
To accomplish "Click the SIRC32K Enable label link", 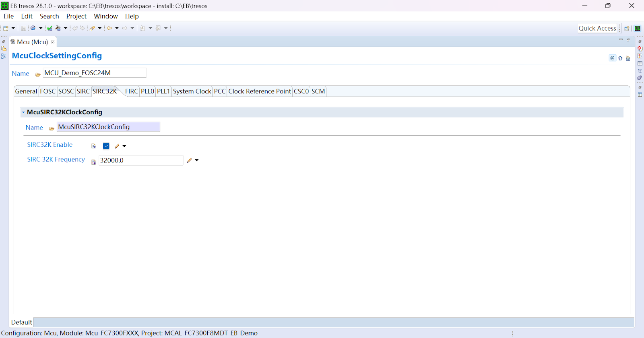I will (50, 145).
